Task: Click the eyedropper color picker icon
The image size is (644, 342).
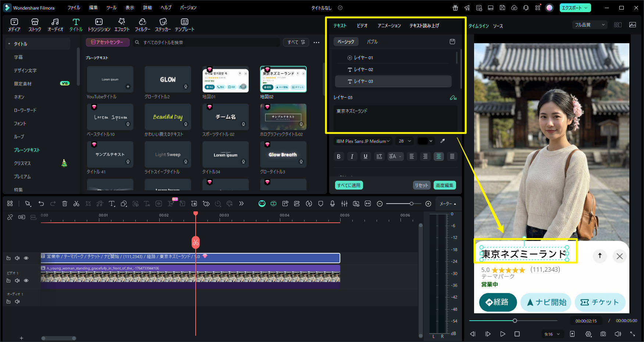Action: [443, 141]
